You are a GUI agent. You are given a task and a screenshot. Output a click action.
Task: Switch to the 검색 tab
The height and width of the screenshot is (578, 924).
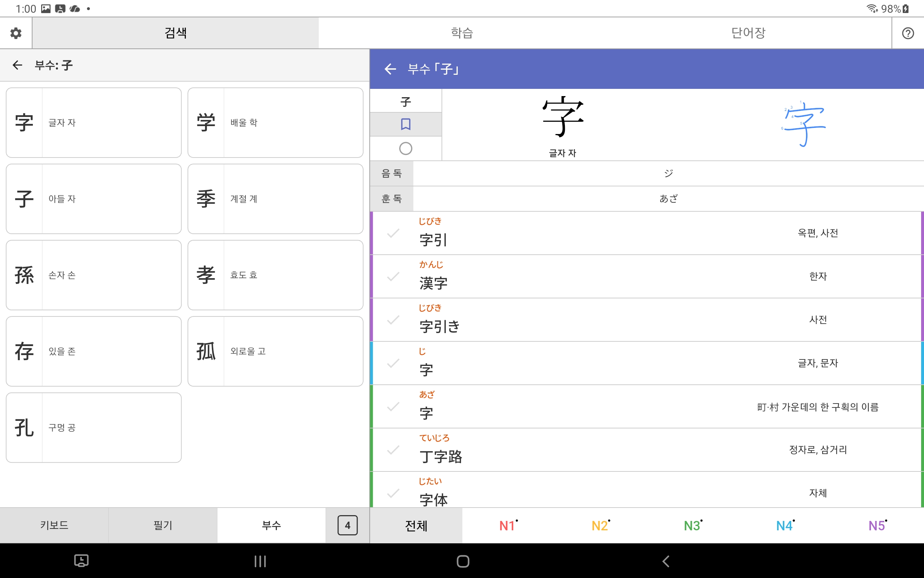(x=175, y=33)
